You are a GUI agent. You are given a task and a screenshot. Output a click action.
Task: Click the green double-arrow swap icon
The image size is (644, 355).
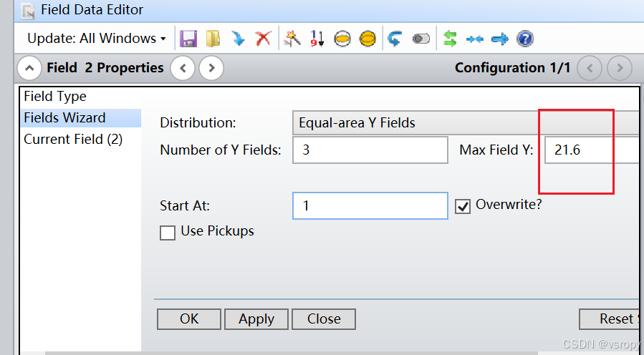[450, 39]
